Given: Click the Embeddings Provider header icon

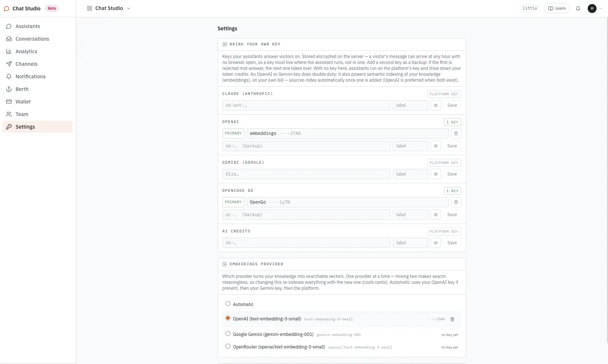Looking at the screenshot, I should (225, 264).
